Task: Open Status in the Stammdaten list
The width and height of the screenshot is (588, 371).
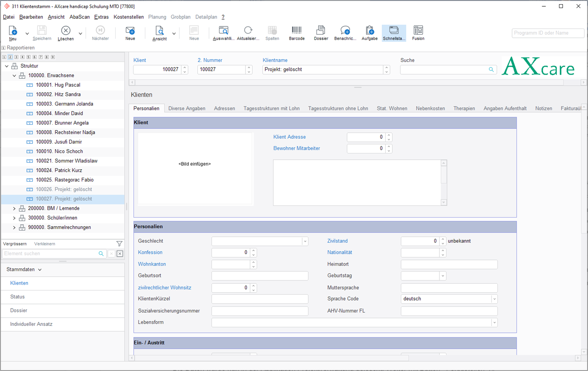Action: [x=63, y=297]
